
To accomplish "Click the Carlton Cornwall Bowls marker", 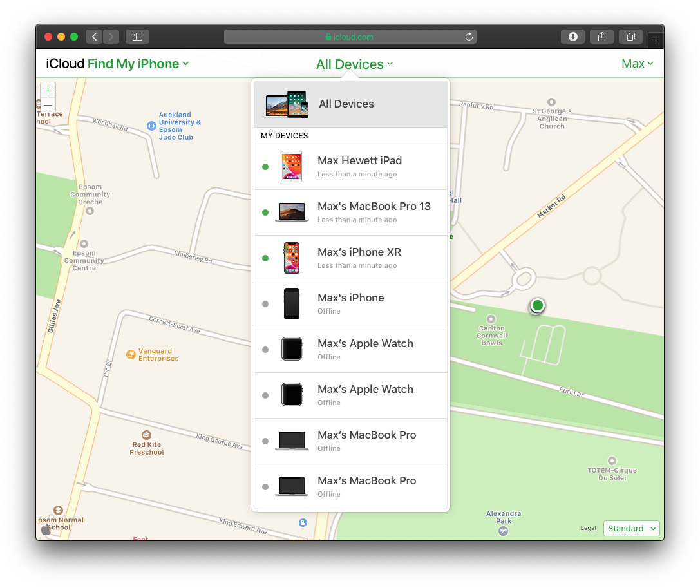I will click(491, 319).
